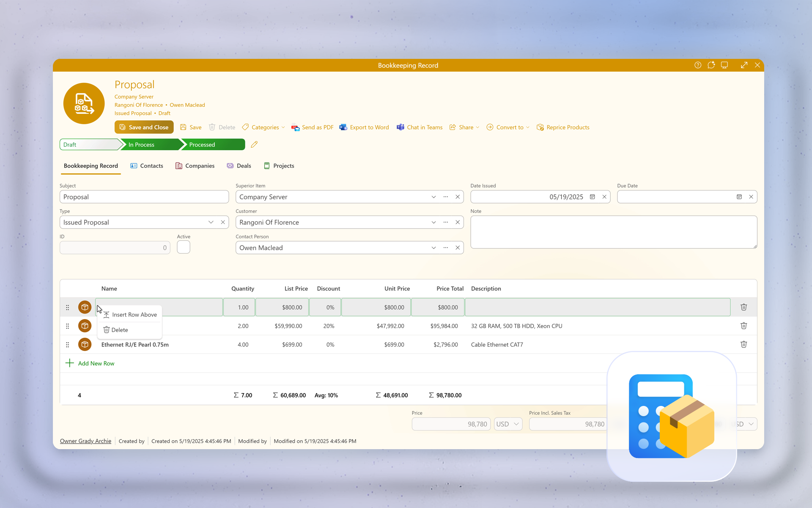Viewport: 812px width, 508px height.
Task: Delete the $800.00 product row via trash
Action: 743,307
